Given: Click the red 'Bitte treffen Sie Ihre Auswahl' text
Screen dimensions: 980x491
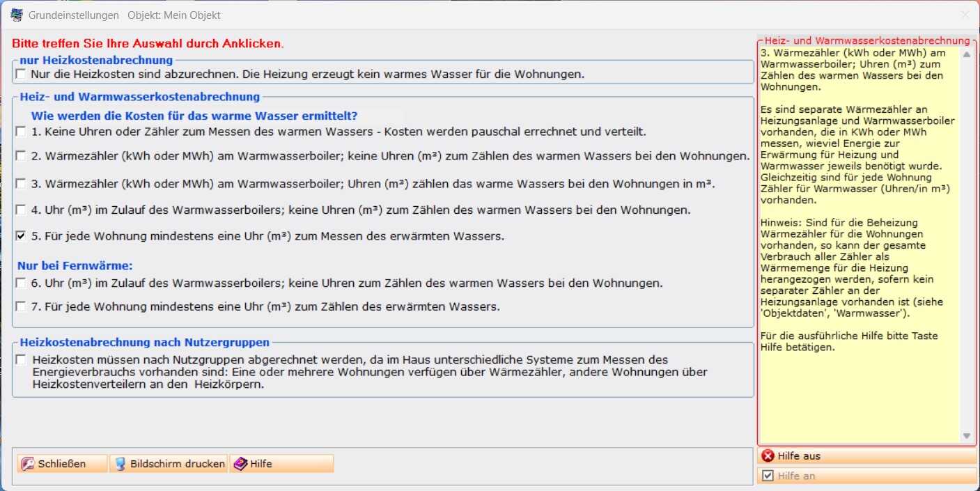Looking at the screenshot, I should 148,43.
